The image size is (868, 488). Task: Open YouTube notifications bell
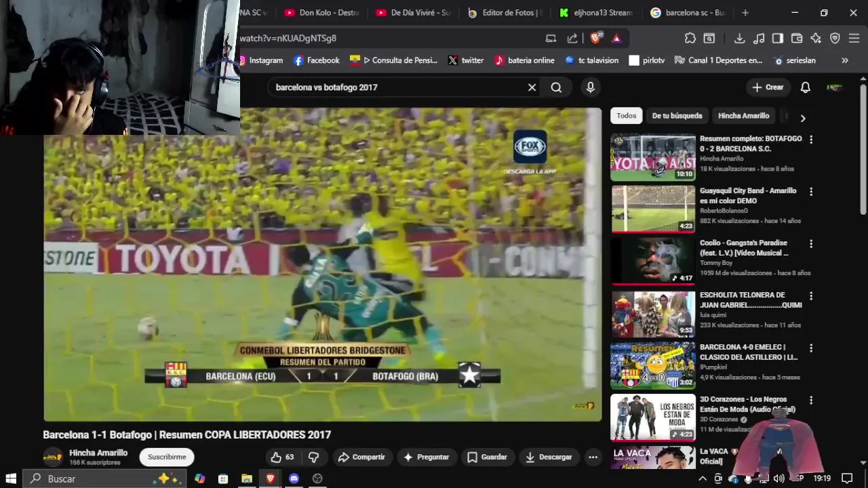(x=806, y=87)
